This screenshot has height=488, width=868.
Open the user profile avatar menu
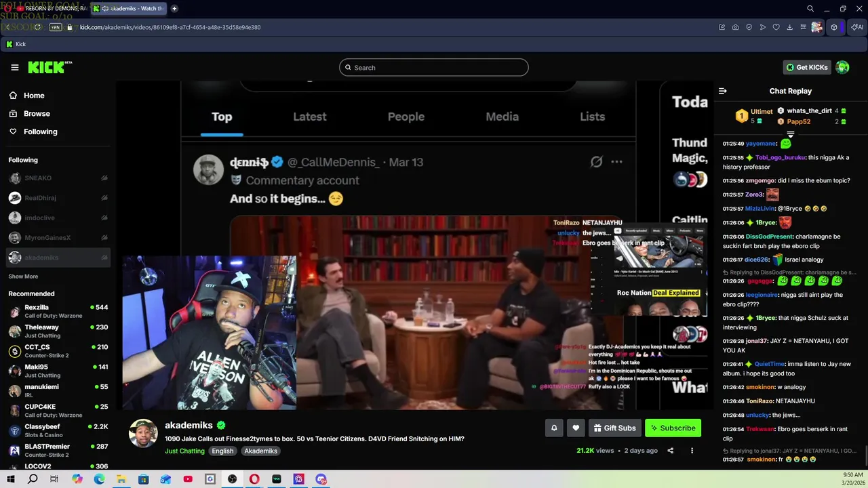(842, 67)
